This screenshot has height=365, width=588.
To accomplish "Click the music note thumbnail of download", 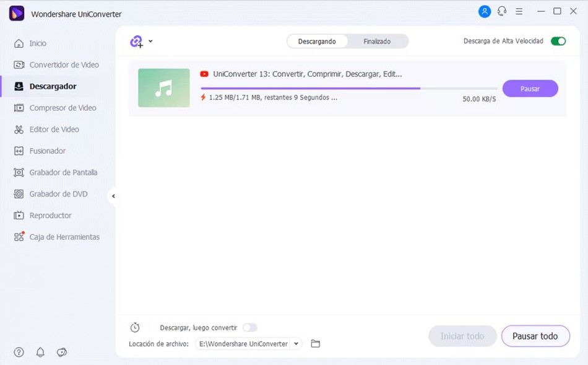I will pyautogui.click(x=164, y=88).
